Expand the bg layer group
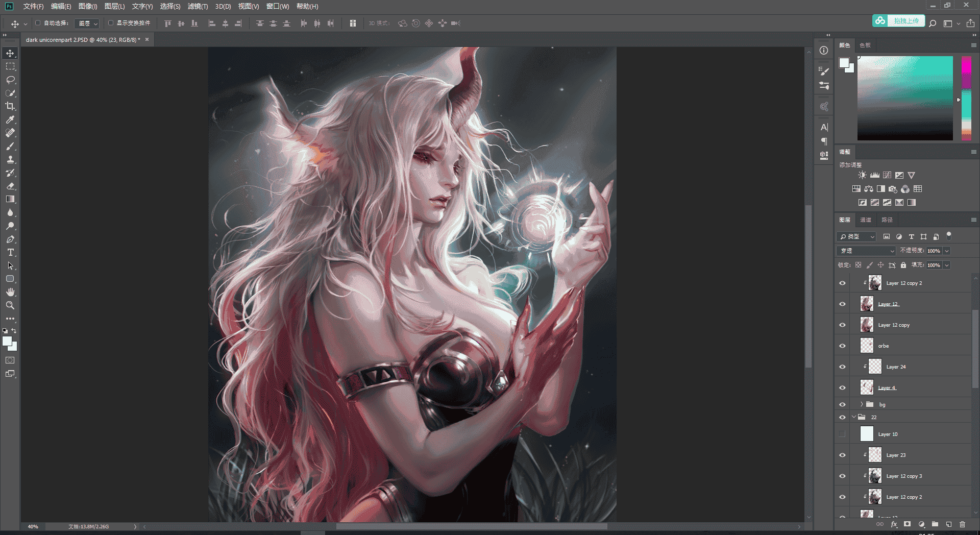 tap(862, 404)
